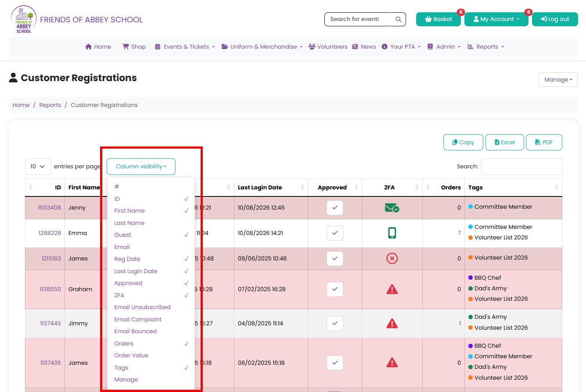Open the entries per page selector
The image size is (586, 392).
pyautogui.click(x=38, y=167)
